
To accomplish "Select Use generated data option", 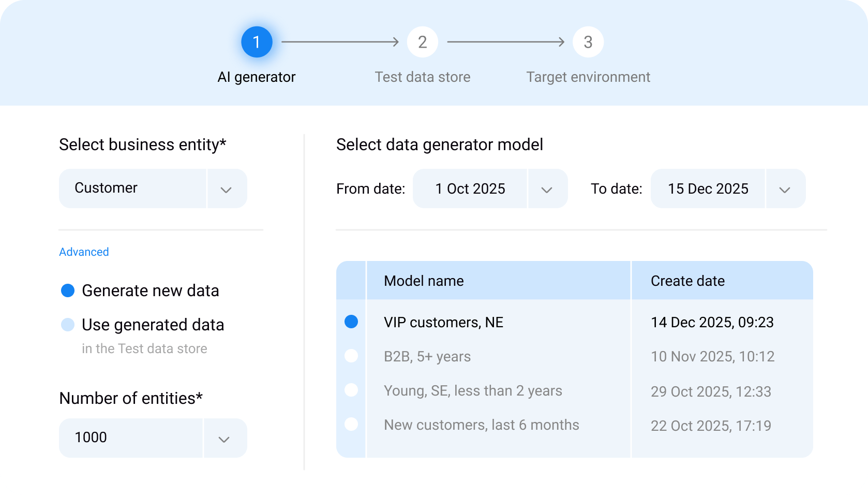I will click(143, 325).
